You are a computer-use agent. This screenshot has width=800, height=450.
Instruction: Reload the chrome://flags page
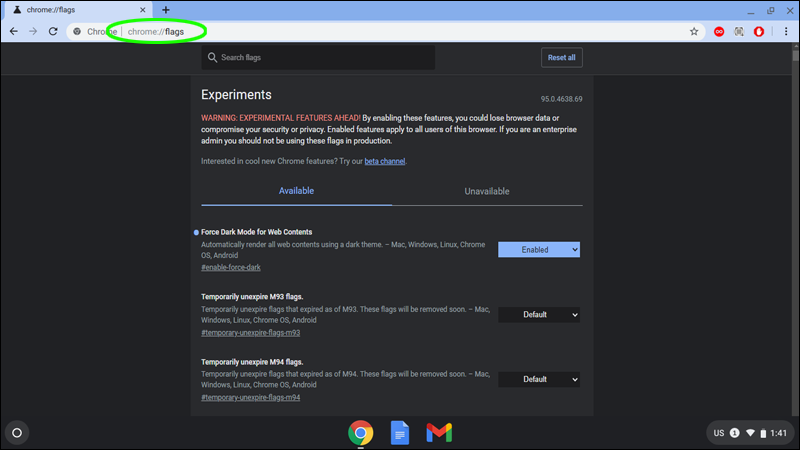53,32
